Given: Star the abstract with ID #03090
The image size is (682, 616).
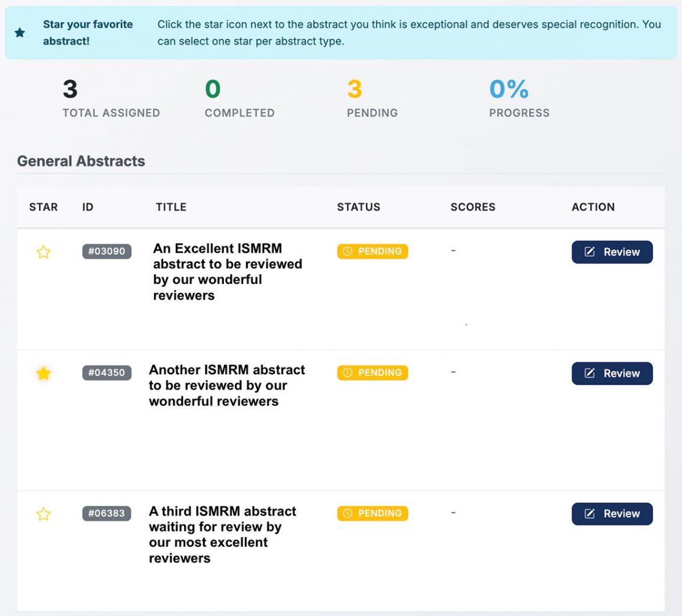Looking at the screenshot, I should tap(43, 252).
